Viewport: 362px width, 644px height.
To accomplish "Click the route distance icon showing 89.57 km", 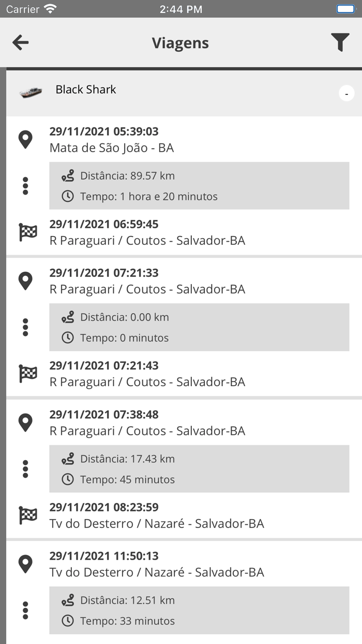I will (68, 175).
